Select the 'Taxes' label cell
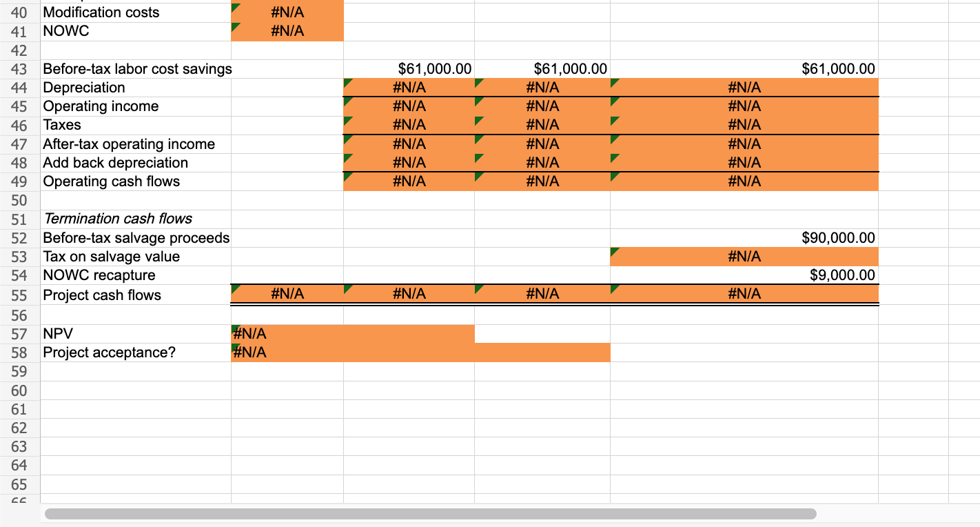Screen dimensions: 980x527 136,125
